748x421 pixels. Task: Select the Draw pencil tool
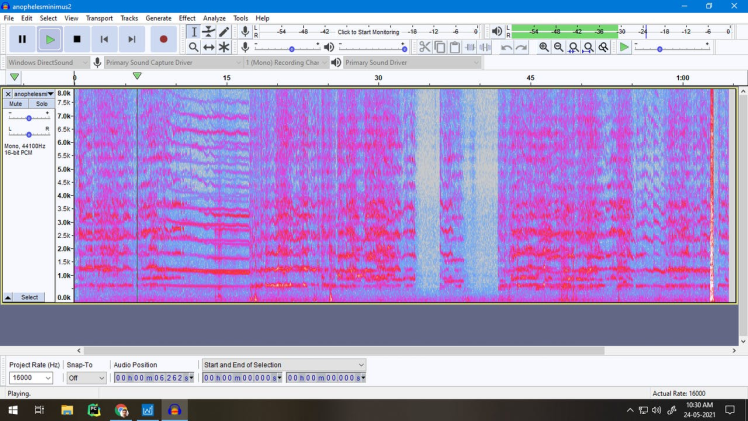(224, 32)
